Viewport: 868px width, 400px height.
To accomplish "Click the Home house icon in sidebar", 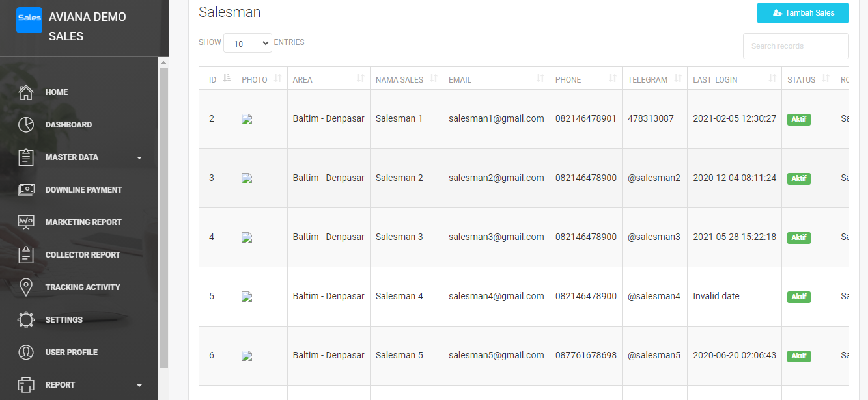I will point(26,92).
